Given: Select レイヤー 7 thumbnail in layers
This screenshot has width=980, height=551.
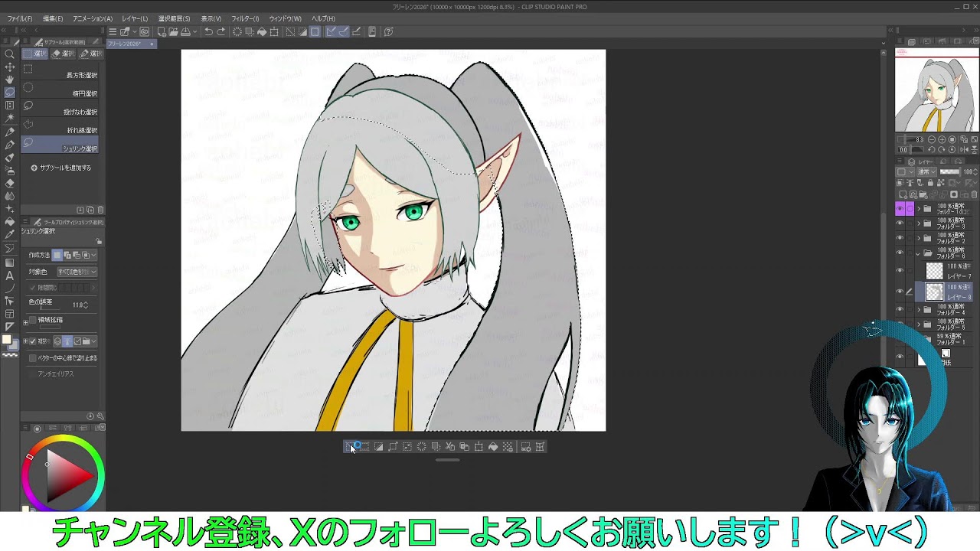Looking at the screenshot, I should coord(934,271).
